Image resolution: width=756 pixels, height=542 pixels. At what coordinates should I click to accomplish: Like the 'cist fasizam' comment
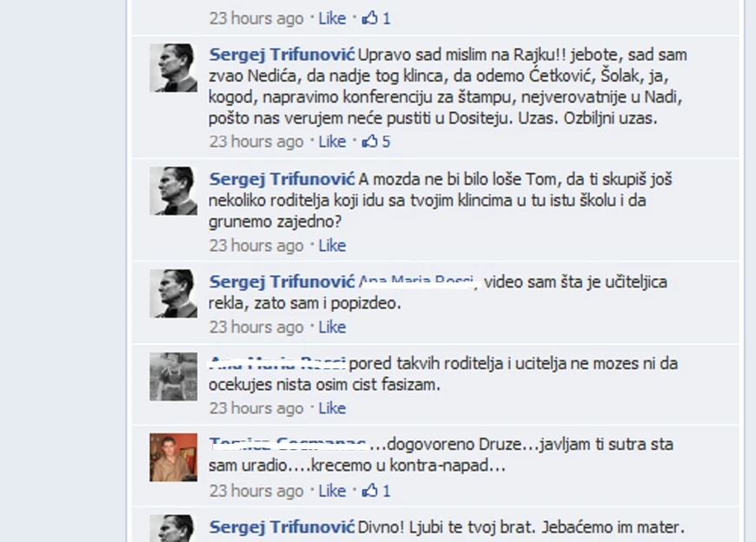point(332,408)
